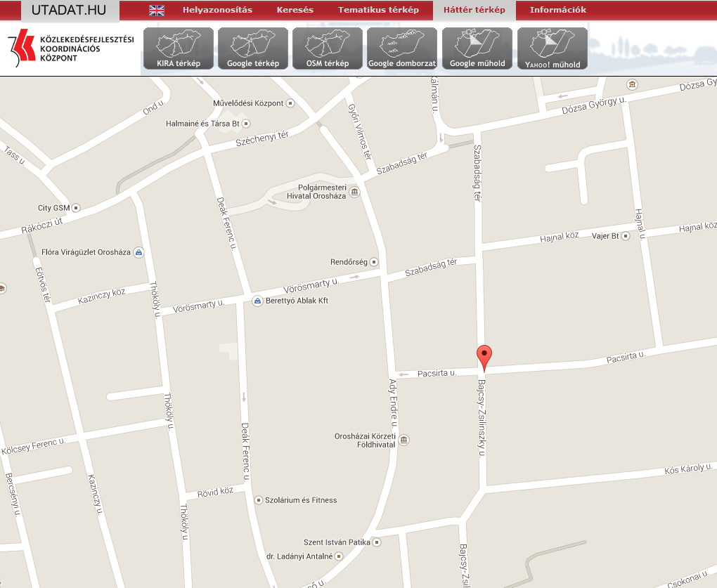Image resolution: width=717 pixels, height=588 pixels.
Task: Open the Tematikus térkép menu
Action: (x=378, y=11)
